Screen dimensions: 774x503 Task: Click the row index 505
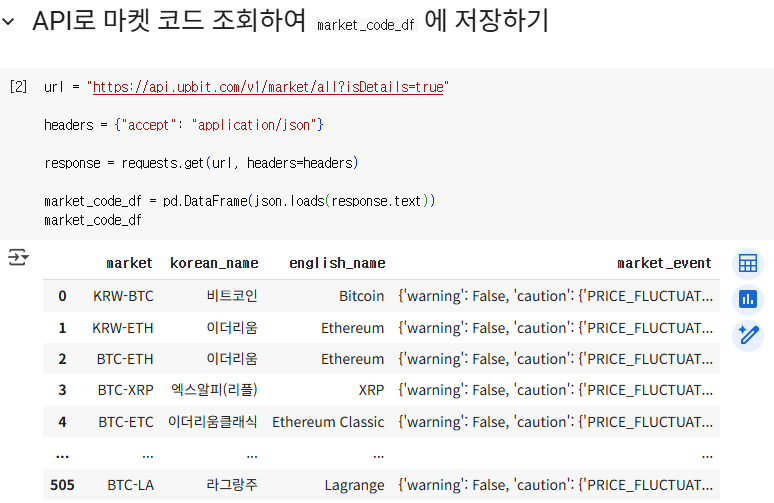tap(62, 485)
